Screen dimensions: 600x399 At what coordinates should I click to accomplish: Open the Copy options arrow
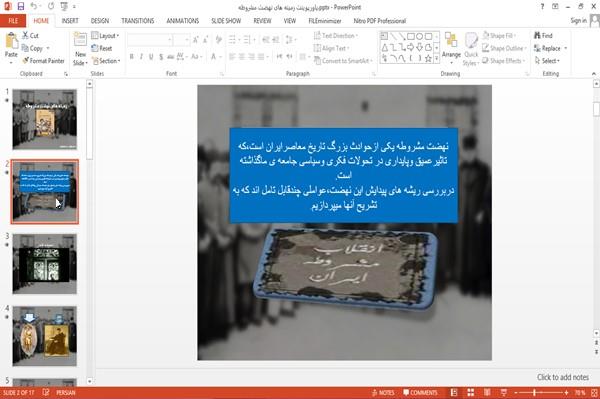click(x=48, y=48)
